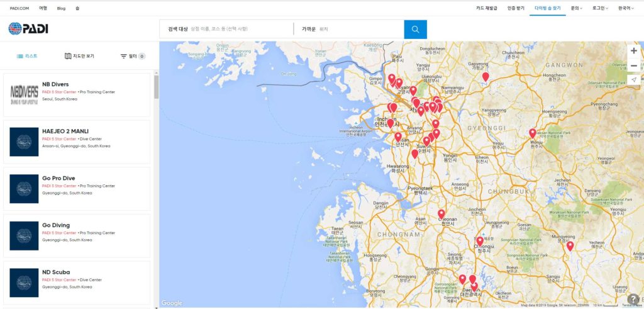Switch to map-only view

click(79, 56)
